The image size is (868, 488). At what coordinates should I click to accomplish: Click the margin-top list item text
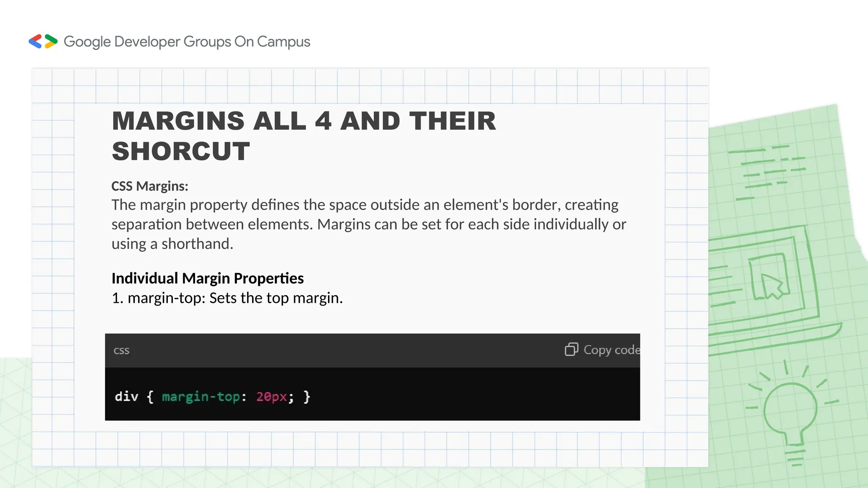click(x=227, y=298)
